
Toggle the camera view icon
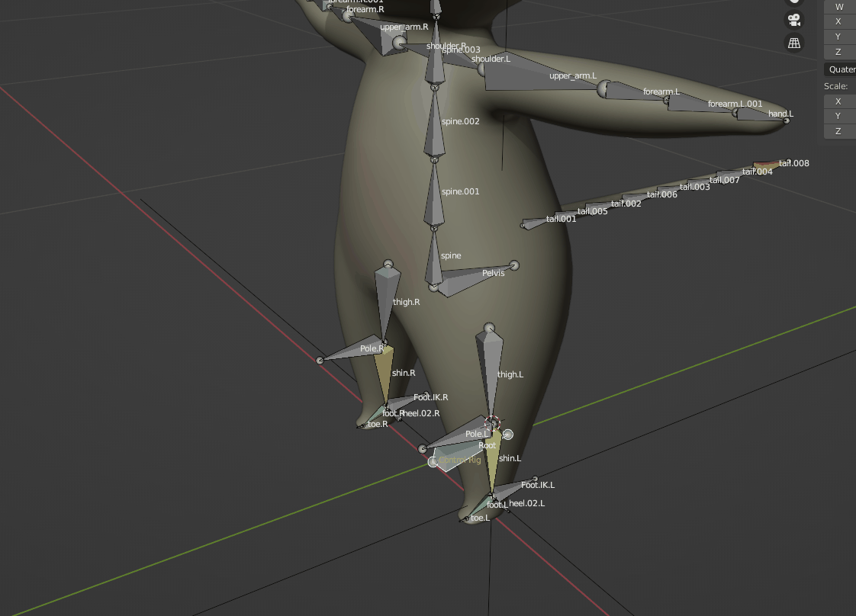(794, 20)
